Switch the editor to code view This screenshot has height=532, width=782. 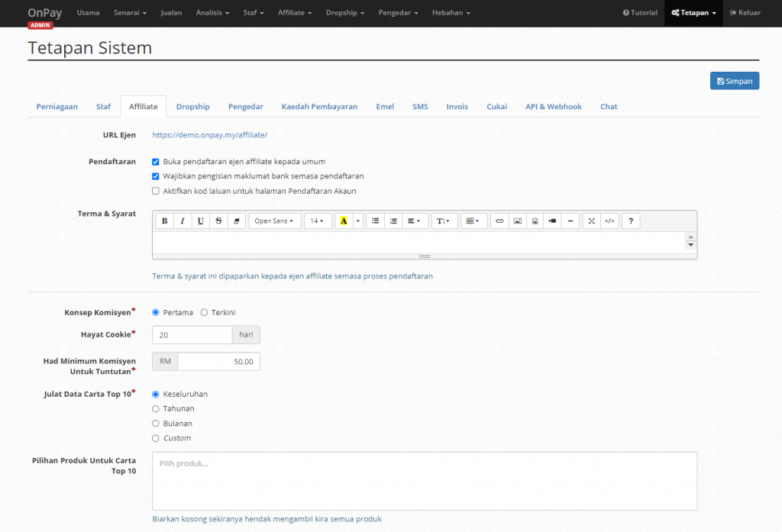pyautogui.click(x=609, y=221)
